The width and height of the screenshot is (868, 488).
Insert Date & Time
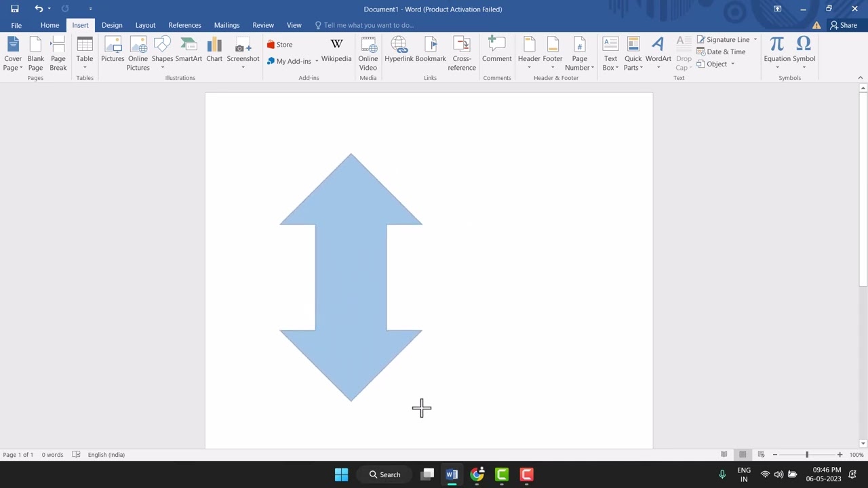721,52
